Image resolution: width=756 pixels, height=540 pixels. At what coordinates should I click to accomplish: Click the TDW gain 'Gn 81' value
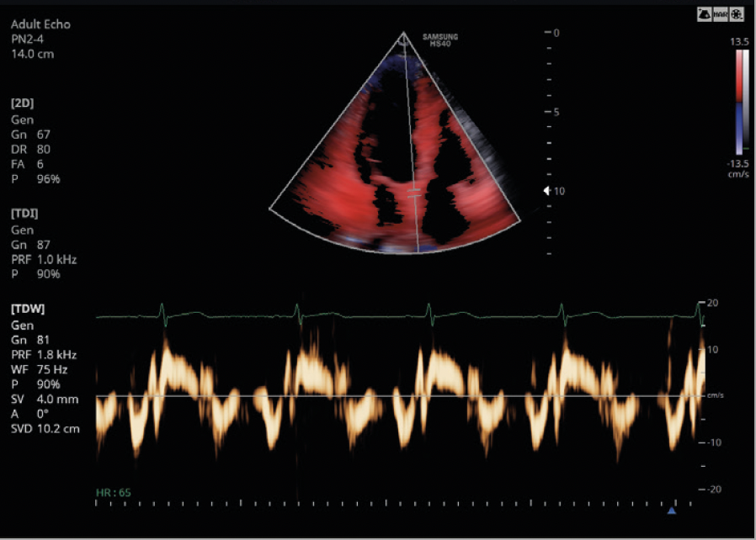pyautogui.click(x=30, y=340)
